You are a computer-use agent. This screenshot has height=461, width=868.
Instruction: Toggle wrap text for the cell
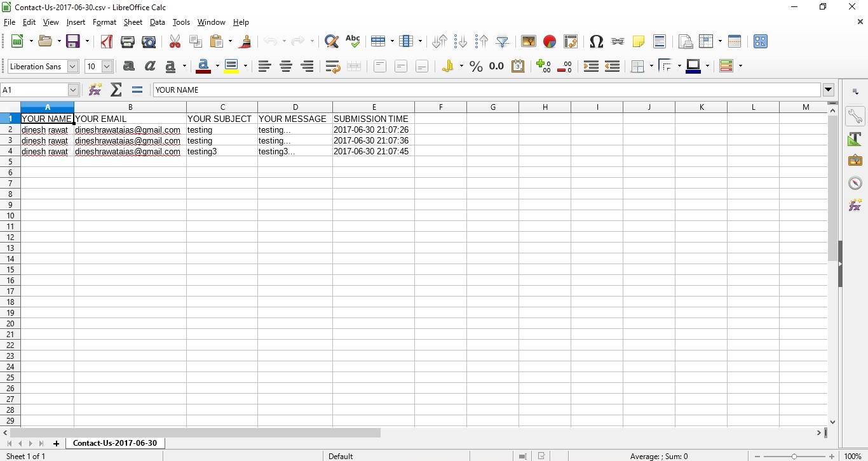pos(332,66)
